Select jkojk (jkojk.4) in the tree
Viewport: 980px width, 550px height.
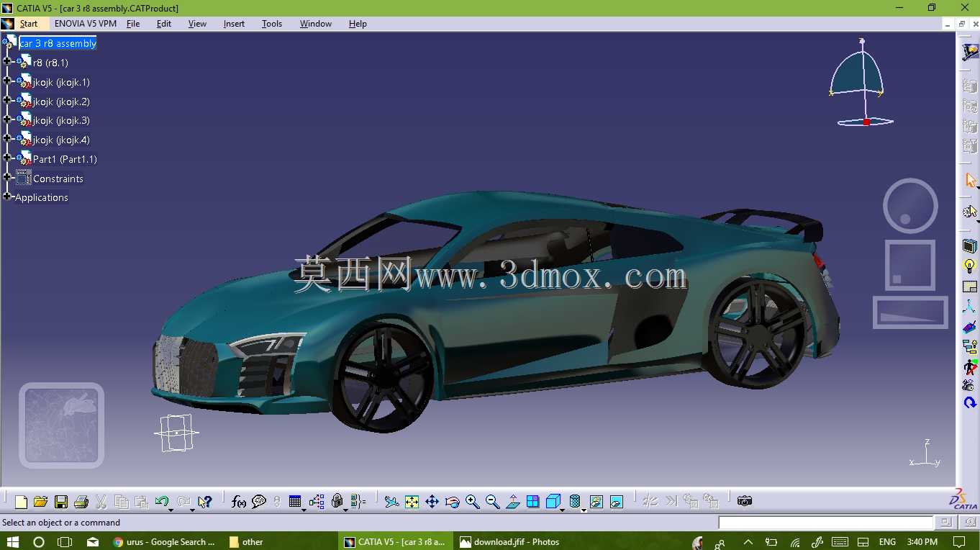click(x=61, y=140)
